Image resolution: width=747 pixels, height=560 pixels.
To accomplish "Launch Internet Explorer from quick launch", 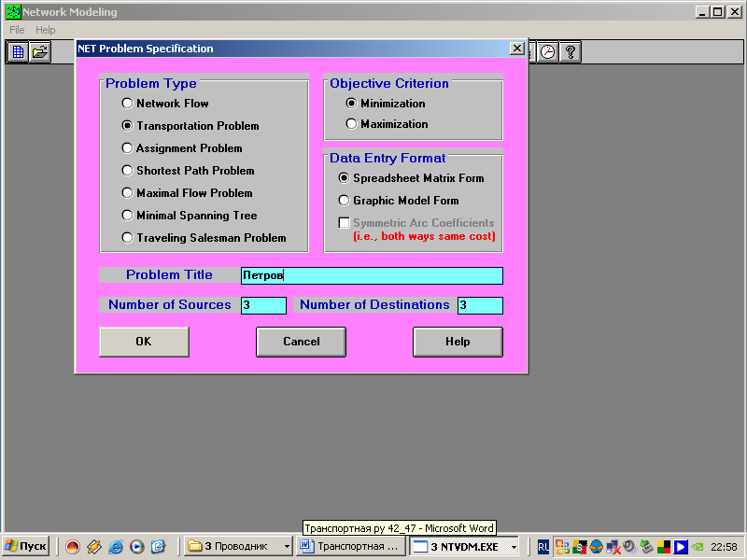I will [x=115, y=547].
